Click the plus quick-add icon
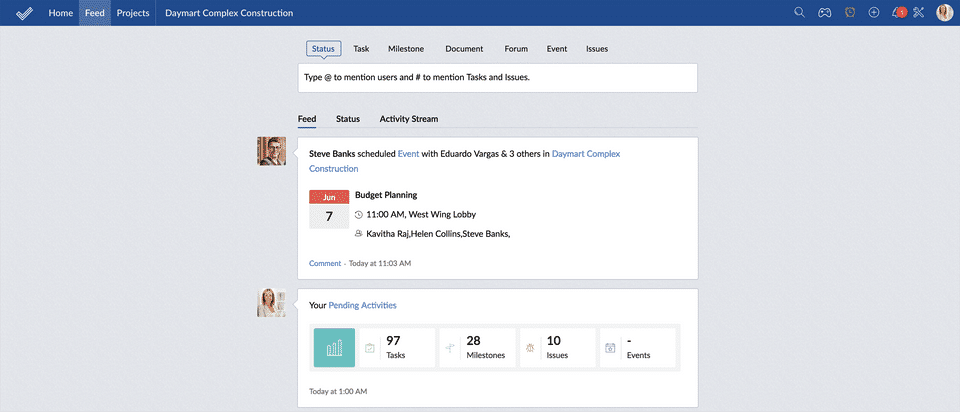The image size is (960, 412). coord(874,12)
